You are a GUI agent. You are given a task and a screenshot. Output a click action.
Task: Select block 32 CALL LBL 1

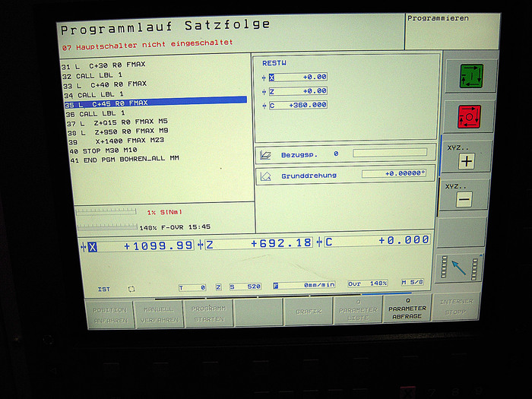(92, 75)
